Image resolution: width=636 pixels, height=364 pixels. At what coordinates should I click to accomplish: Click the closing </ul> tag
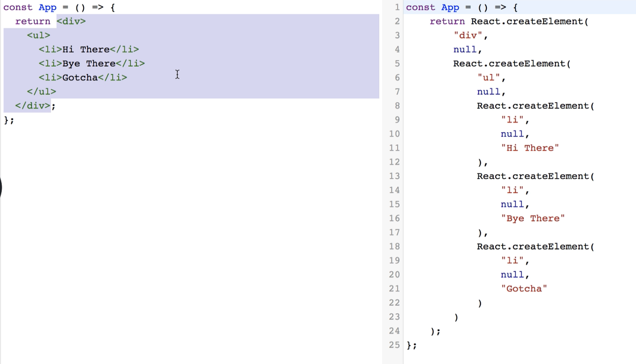click(x=42, y=91)
